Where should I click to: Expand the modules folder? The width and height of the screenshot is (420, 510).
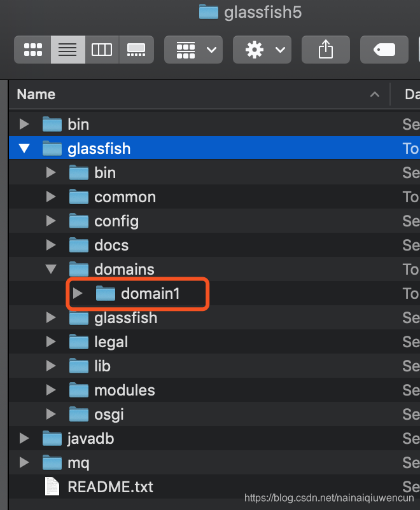click(51, 390)
